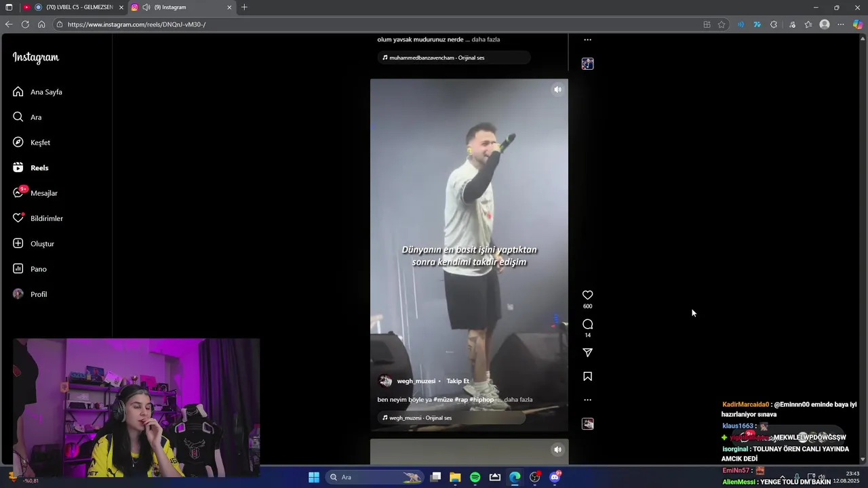Open Pano dashboard
868x488 pixels.
[30, 269]
